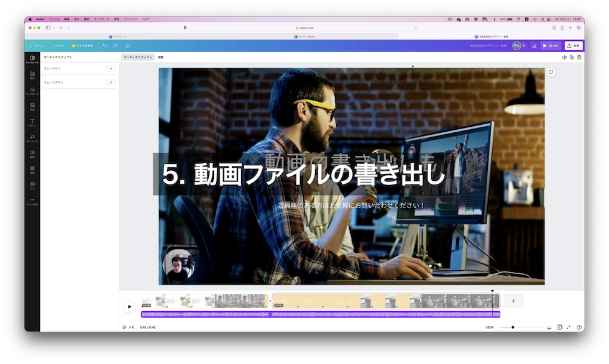The image size is (609, 364).
Task: Mute the video clip via the speaker icon
Action: 564,57
